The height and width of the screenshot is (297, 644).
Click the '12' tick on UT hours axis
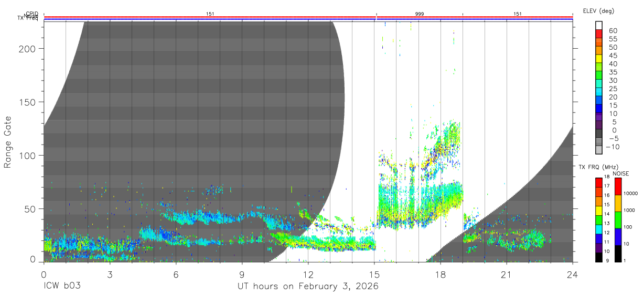click(308, 274)
